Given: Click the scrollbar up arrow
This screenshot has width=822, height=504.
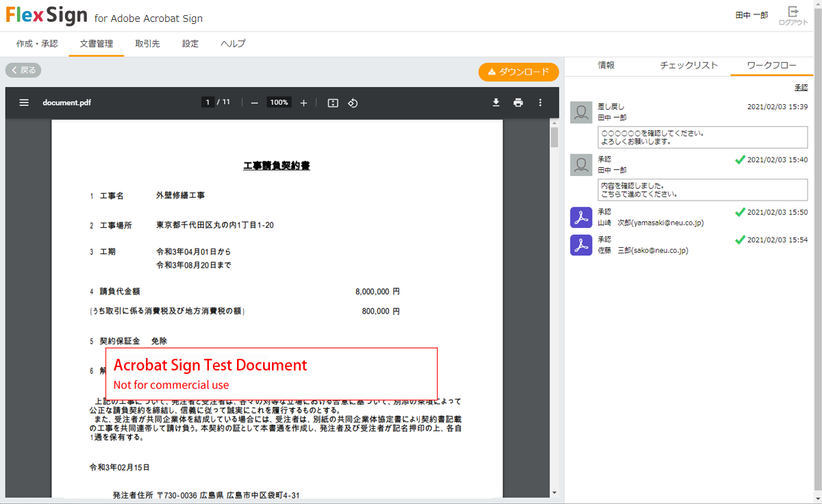Looking at the screenshot, I should tap(554, 124).
